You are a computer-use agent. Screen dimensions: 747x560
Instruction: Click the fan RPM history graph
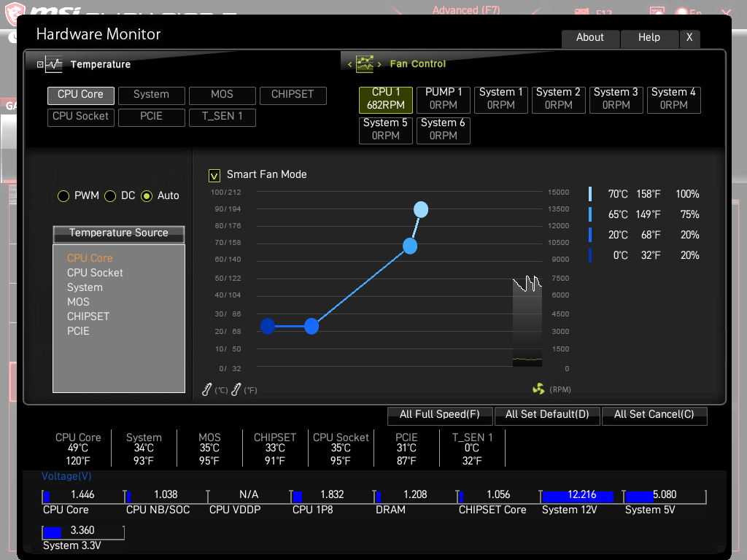527,322
